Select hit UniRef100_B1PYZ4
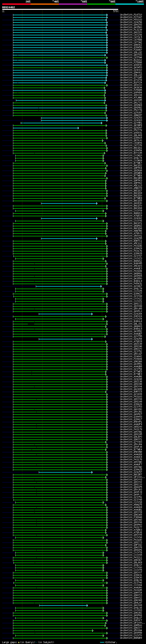Screen dimensions: 146x644 click(x=131, y=82)
